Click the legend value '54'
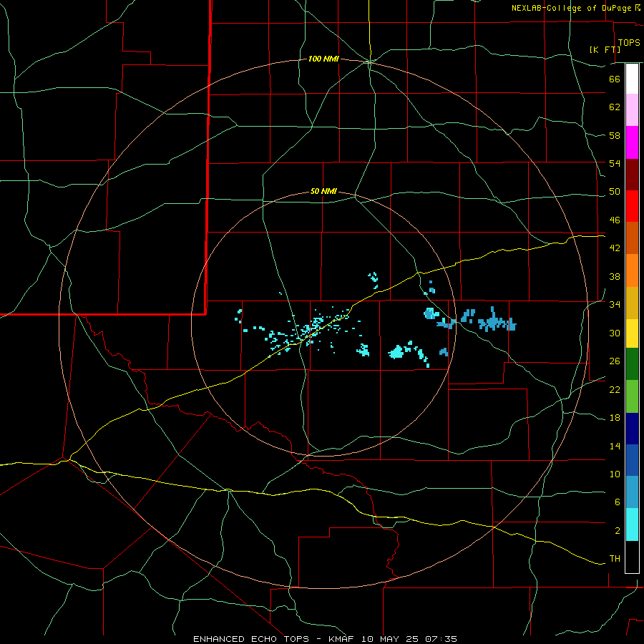 (615, 164)
